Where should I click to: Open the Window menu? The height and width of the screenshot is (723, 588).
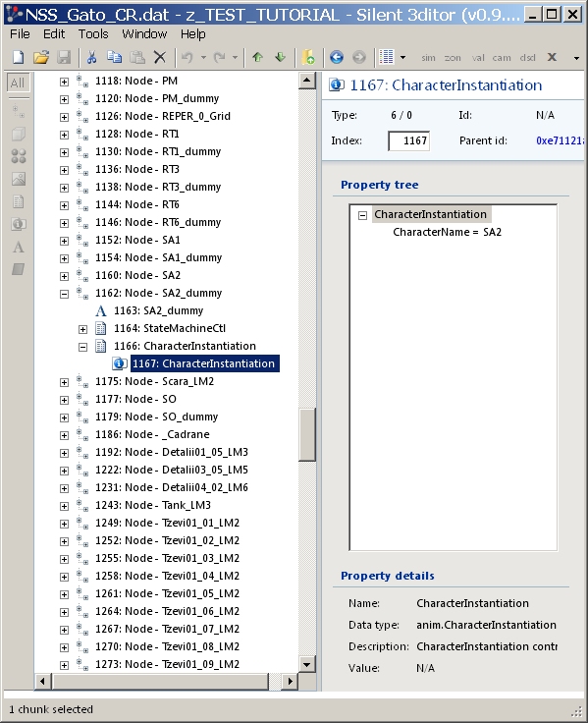coord(144,34)
